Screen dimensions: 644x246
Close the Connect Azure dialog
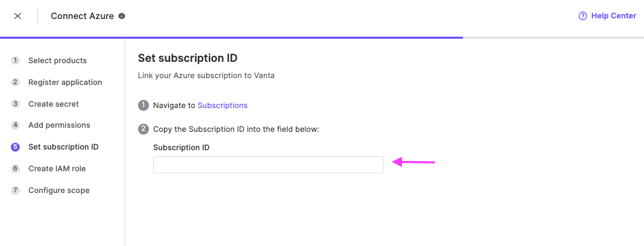(x=17, y=16)
